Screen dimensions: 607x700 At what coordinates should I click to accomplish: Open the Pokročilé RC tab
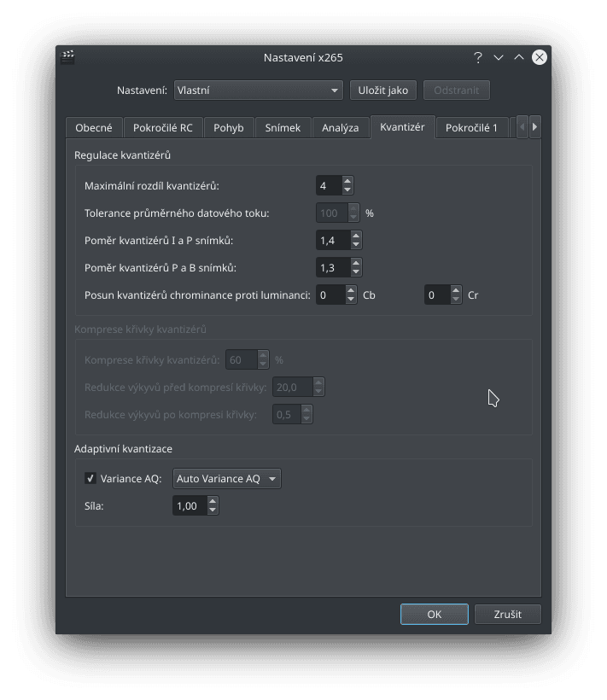coord(165,127)
